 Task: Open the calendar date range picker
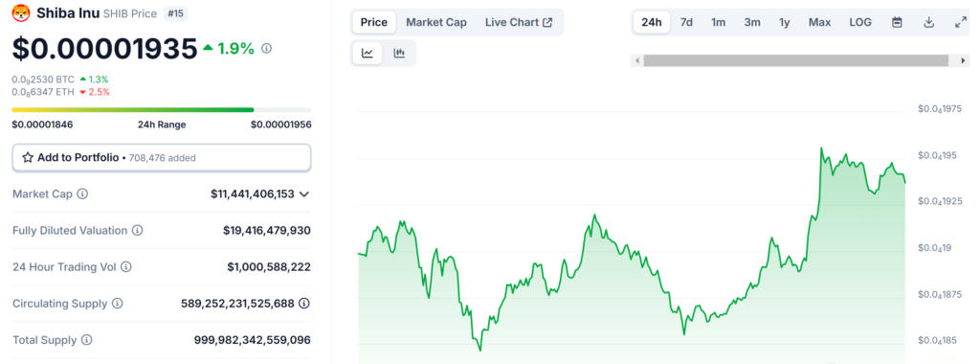click(x=897, y=23)
